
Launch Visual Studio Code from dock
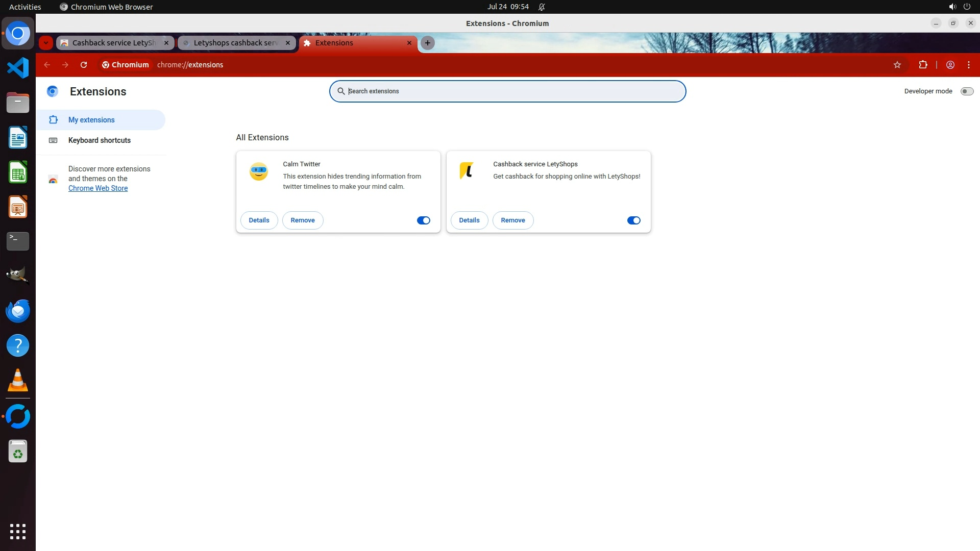pyautogui.click(x=18, y=68)
